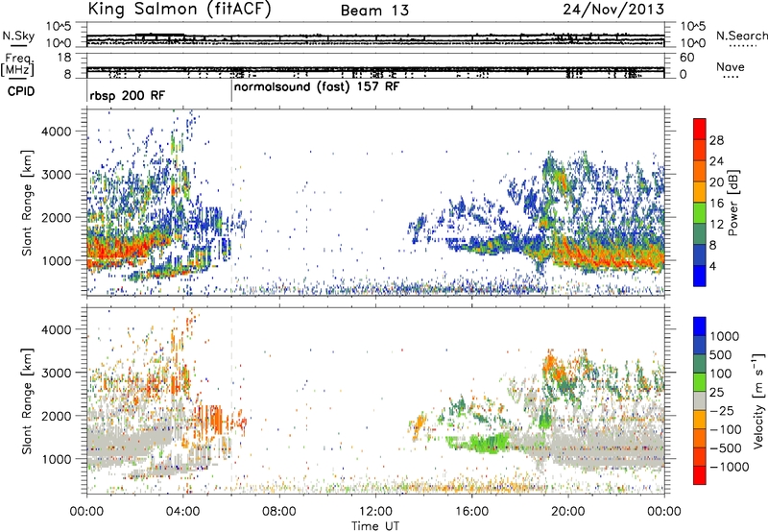The width and height of the screenshot is (768, 532).
Task: Click the 'CPID' row label
Action: 21,91
